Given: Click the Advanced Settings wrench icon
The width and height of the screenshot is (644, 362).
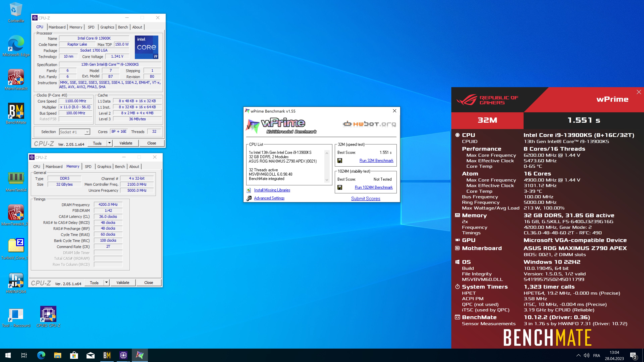Looking at the screenshot, I should coord(249,198).
